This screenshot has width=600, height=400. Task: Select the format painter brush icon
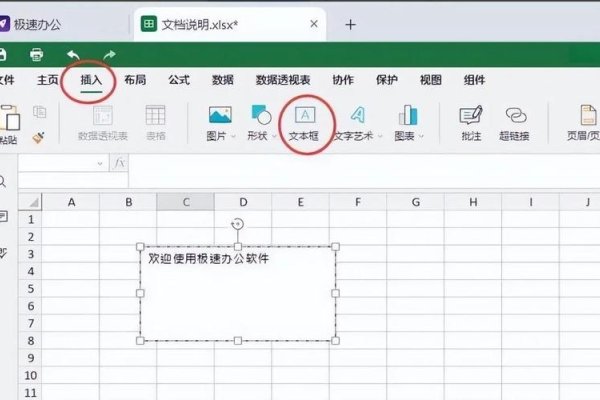coord(39,137)
